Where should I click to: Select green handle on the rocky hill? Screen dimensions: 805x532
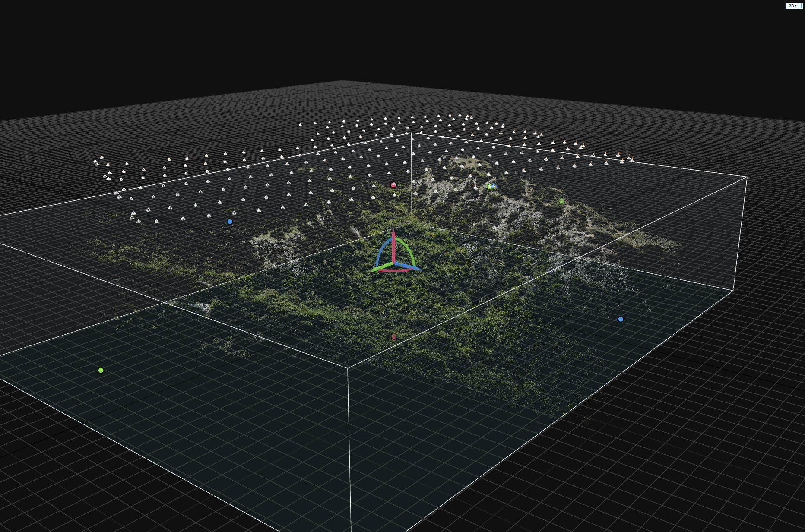[x=561, y=201]
